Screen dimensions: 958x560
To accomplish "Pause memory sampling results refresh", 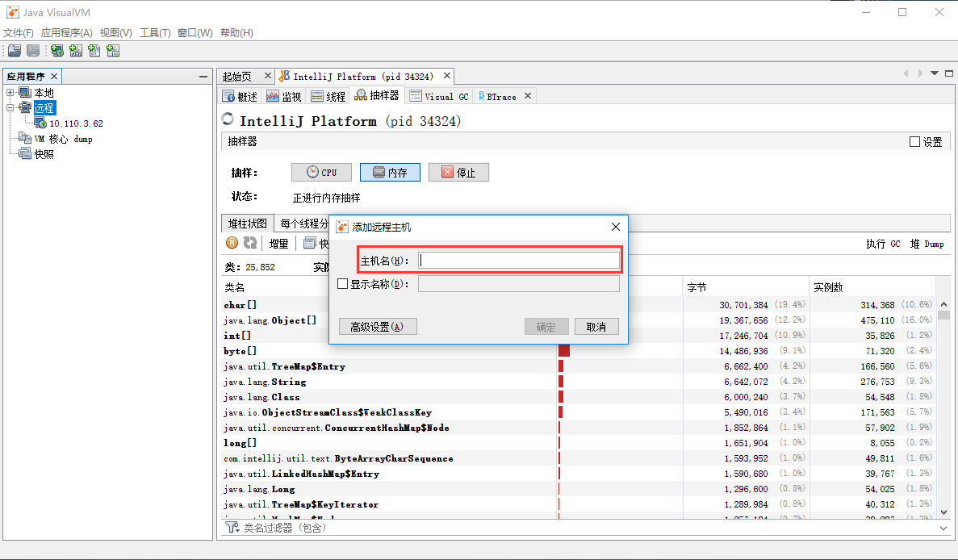I will [x=232, y=243].
